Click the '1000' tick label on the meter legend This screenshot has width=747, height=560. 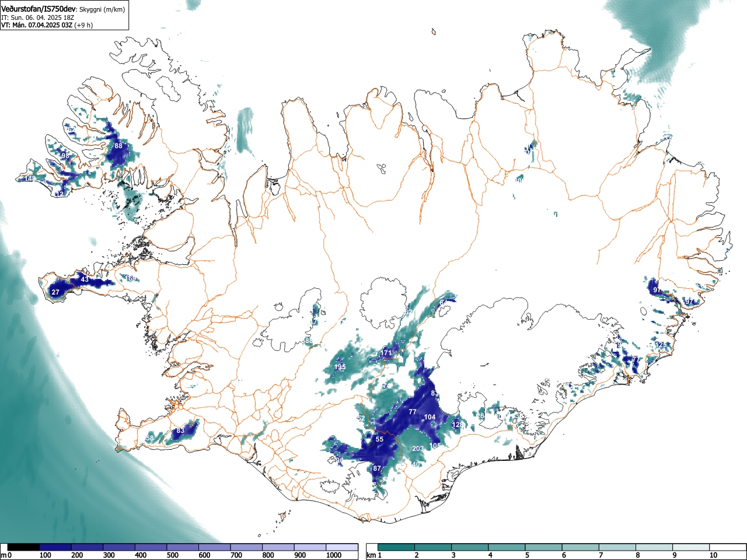(x=334, y=555)
